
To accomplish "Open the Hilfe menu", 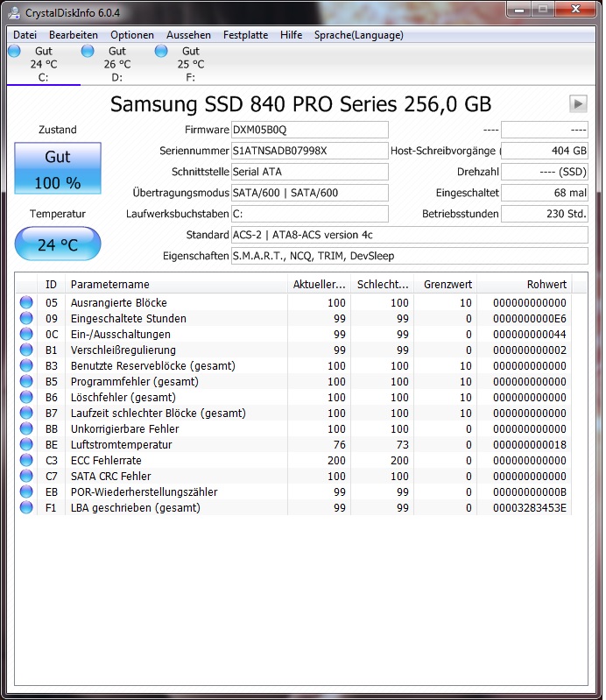I will [x=291, y=35].
